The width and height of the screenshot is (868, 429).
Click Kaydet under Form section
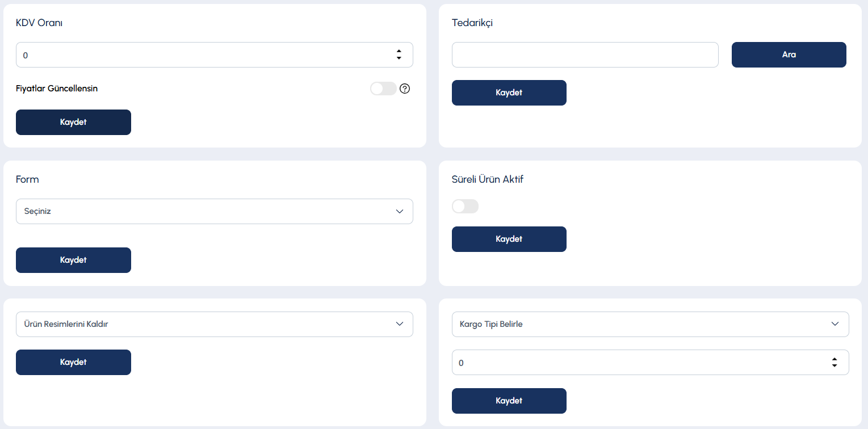(x=73, y=260)
